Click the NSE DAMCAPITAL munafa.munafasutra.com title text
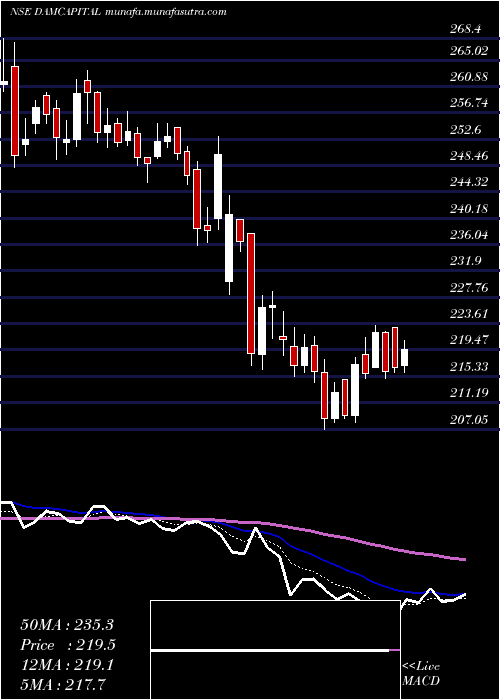The image size is (500, 700). 118,12
